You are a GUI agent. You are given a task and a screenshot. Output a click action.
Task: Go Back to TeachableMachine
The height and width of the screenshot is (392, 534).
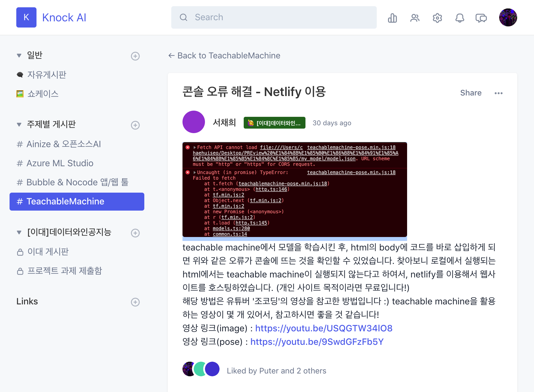pyautogui.click(x=224, y=56)
